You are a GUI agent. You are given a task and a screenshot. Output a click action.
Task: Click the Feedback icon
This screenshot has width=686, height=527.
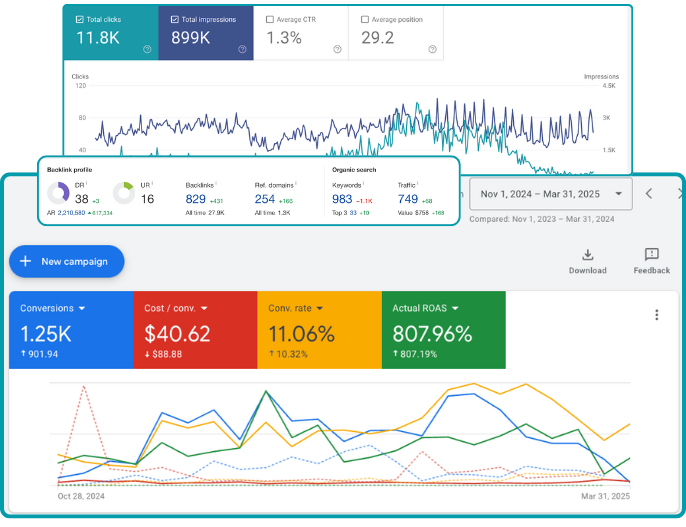pyautogui.click(x=652, y=255)
